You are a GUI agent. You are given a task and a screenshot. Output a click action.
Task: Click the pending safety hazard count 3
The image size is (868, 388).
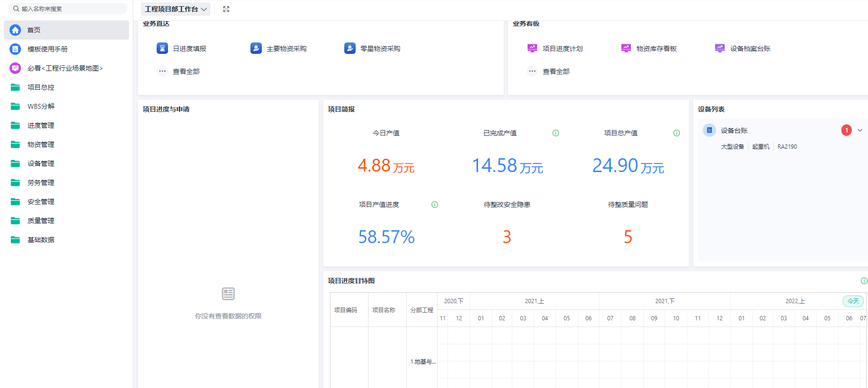coord(507,237)
